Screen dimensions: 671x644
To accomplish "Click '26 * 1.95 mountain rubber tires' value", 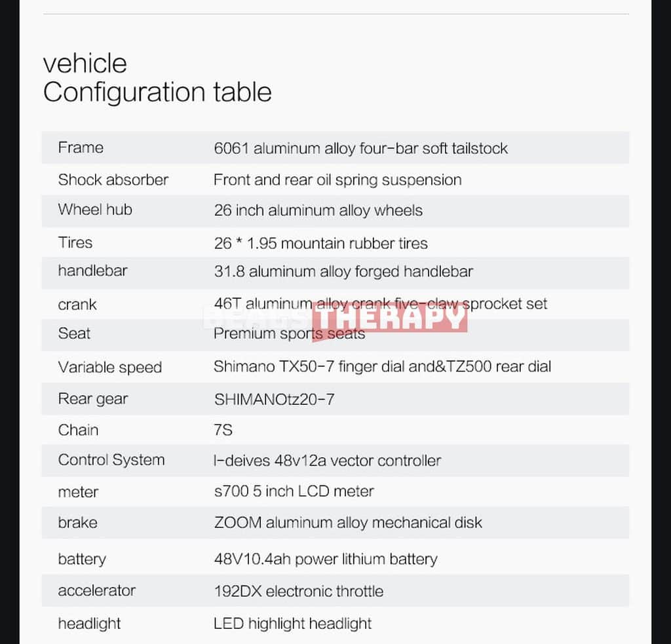I will 321,244.
